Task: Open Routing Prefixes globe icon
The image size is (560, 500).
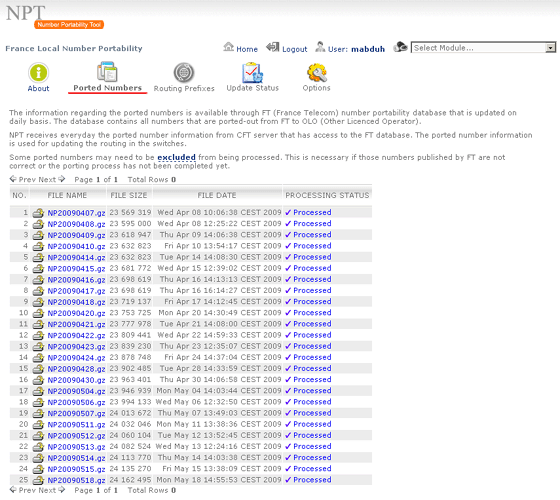Action: 184,72
